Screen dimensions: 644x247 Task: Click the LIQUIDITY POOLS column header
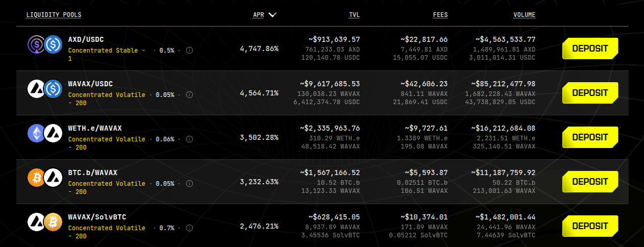(x=54, y=15)
